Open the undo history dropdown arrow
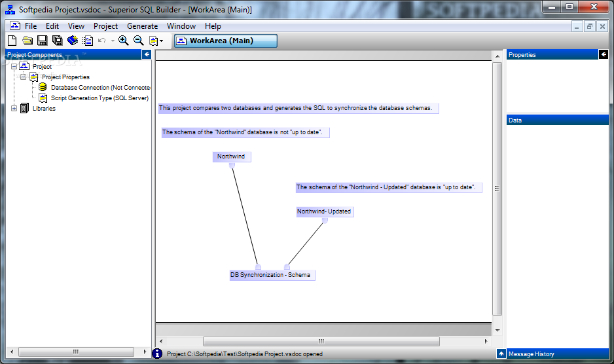Screen dimensions: 614x364 click(x=113, y=41)
